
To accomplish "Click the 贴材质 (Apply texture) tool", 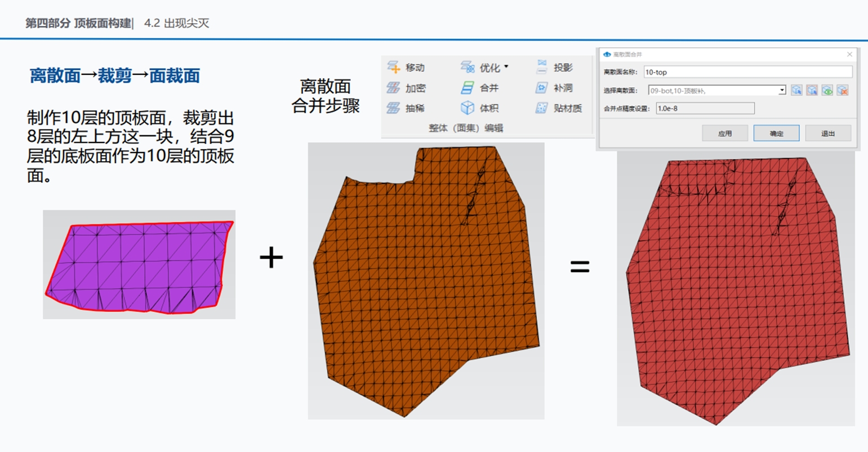I will point(542,108).
